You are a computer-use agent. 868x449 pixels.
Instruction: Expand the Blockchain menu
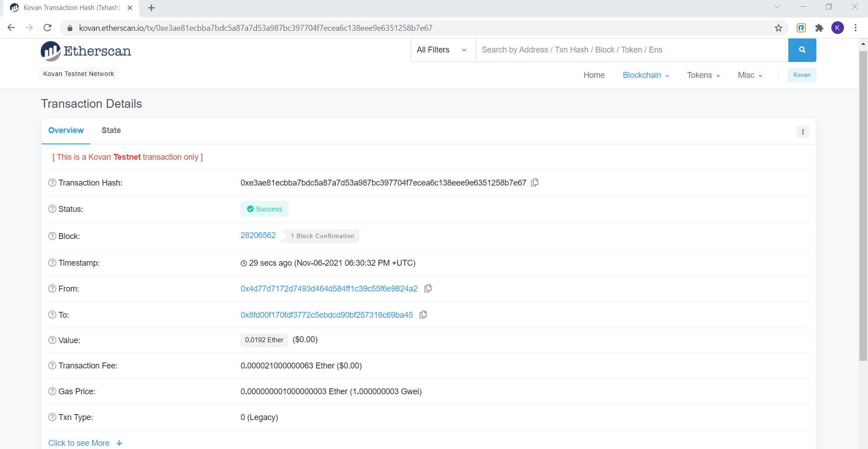coord(646,75)
